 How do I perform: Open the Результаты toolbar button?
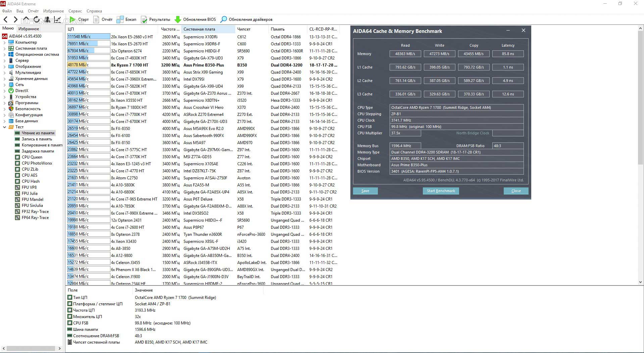[x=156, y=19]
